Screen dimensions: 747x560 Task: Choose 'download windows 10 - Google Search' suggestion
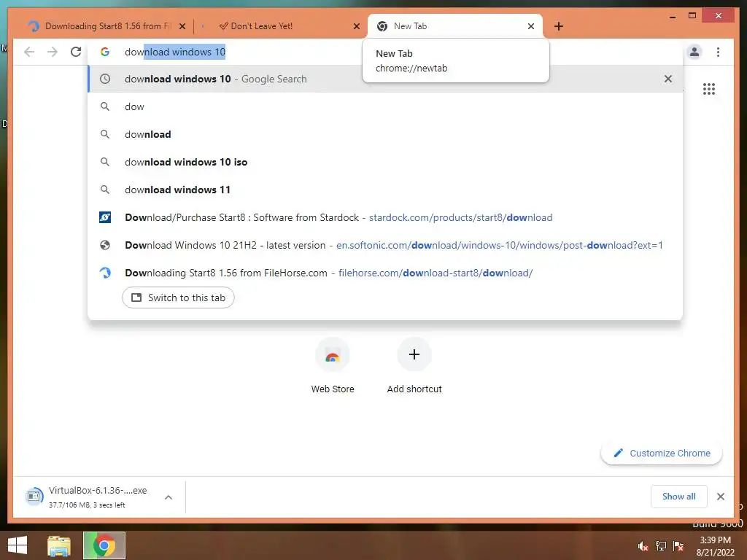(x=385, y=79)
